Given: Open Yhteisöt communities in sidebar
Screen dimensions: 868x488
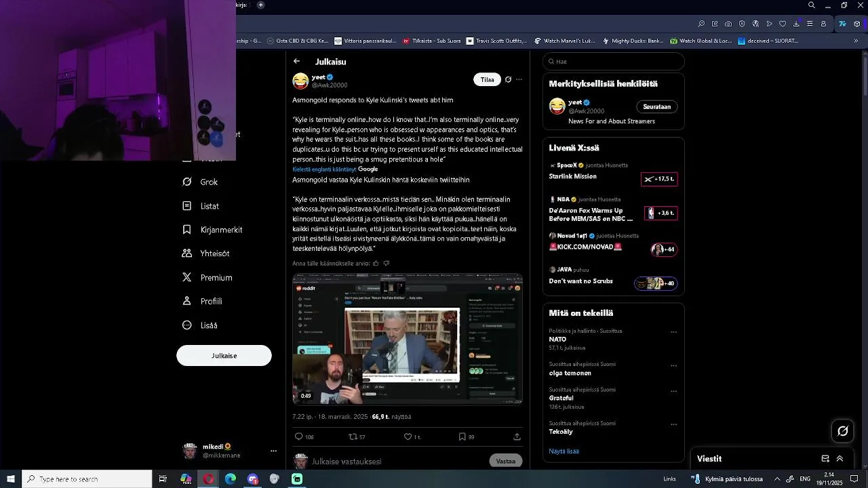Looking at the screenshot, I should pos(206,253).
